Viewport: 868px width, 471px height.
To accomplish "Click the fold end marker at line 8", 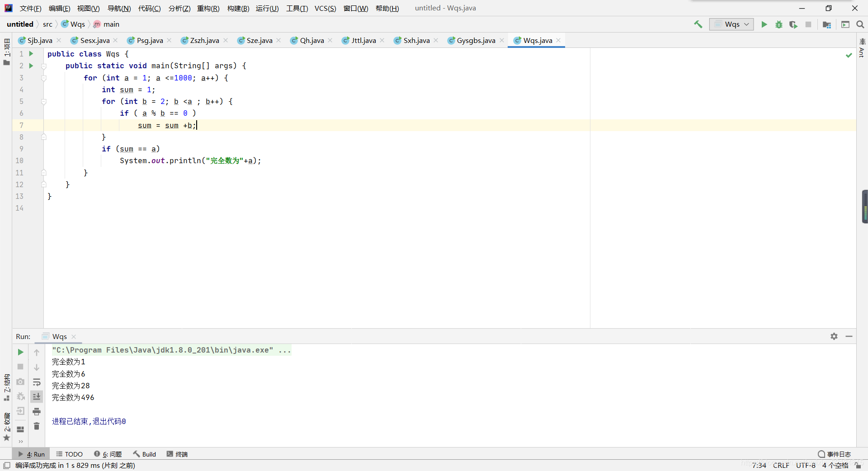I will tap(44, 137).
